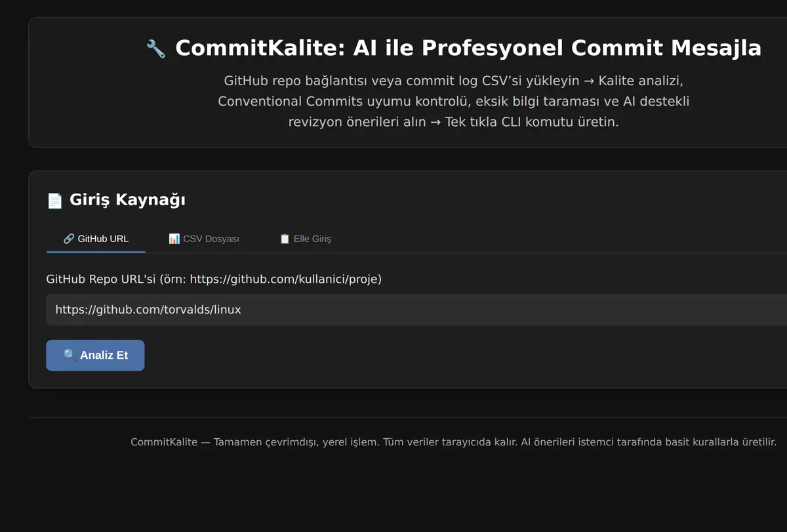Image resolution: width=787 pixels, height=532 pixels.
Task: Click the clipboard icon on Elle Giriş tab
Action: click(285, 239)
